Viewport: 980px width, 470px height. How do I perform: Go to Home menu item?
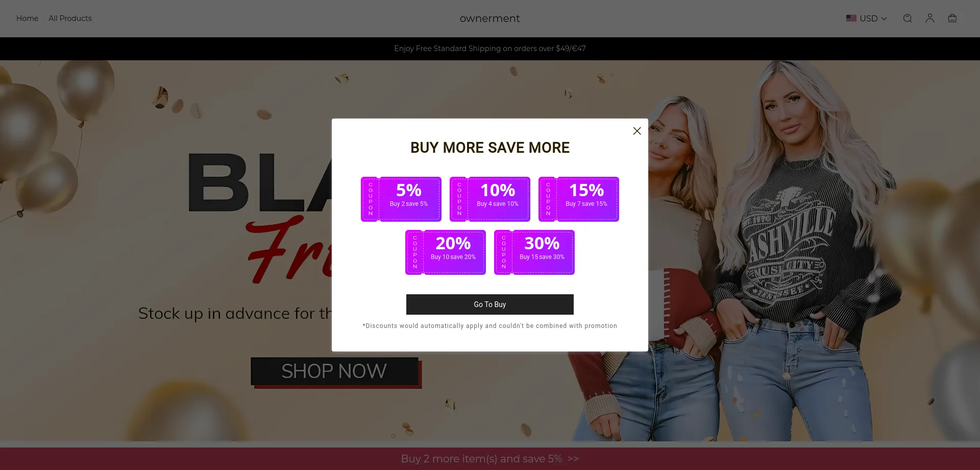(x=28, y=18)
